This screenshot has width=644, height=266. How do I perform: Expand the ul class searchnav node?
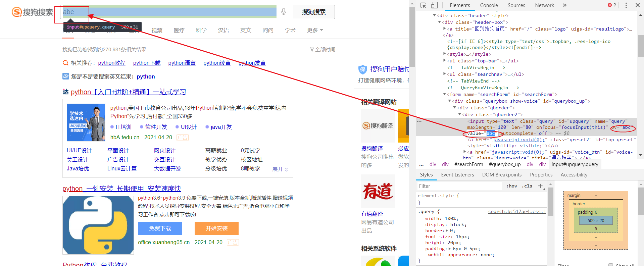pos(444,74)
